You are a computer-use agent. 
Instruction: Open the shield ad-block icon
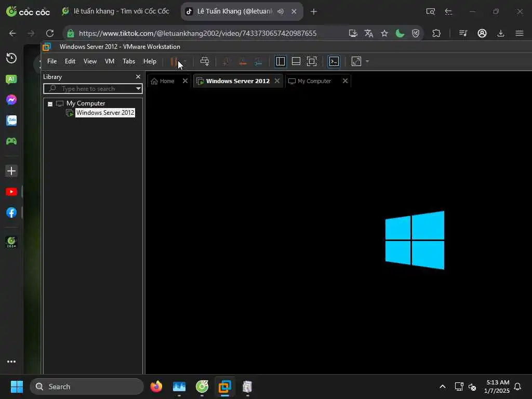(416, 33)
